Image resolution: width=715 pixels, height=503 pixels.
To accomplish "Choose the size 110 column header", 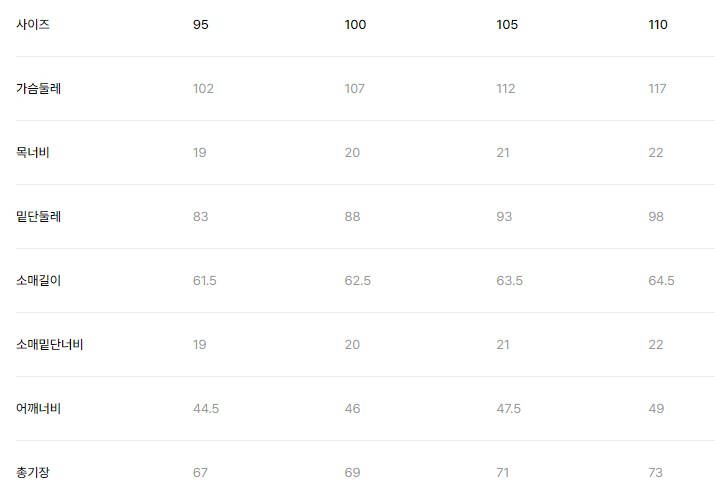I will 658,25.
